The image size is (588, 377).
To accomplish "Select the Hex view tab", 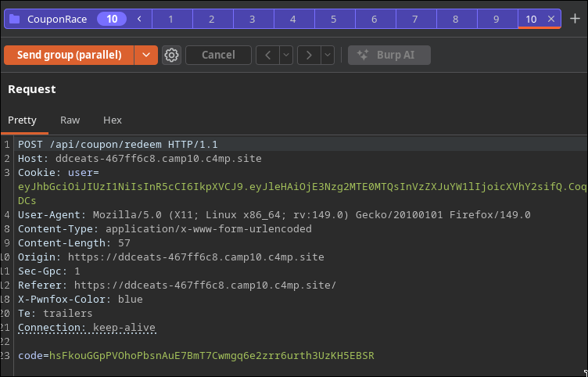I will click(x=112, y=120).
